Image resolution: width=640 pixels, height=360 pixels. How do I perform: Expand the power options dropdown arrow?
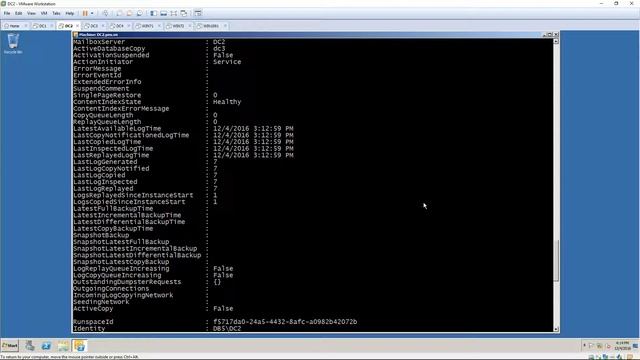click(92, 13)
